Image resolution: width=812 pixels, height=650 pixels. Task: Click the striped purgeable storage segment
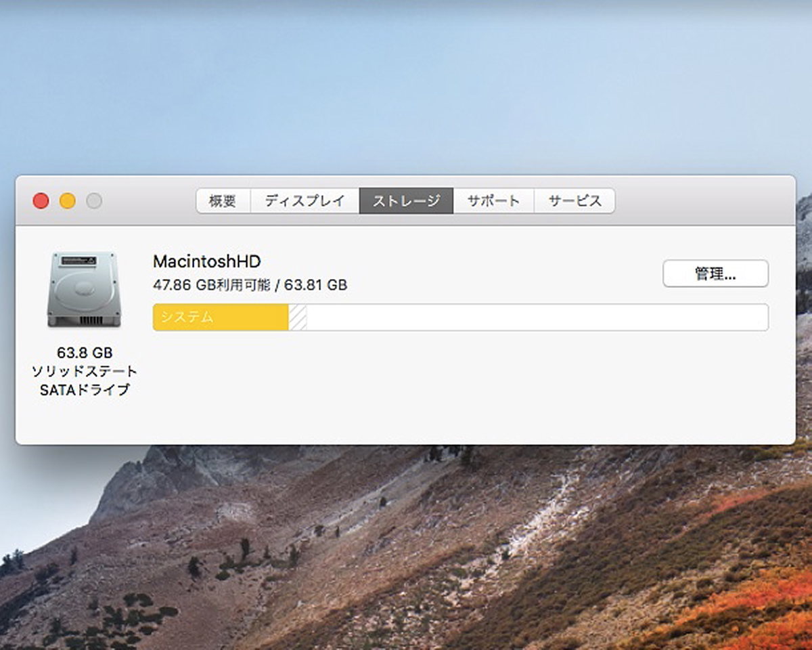coord(298,317)
